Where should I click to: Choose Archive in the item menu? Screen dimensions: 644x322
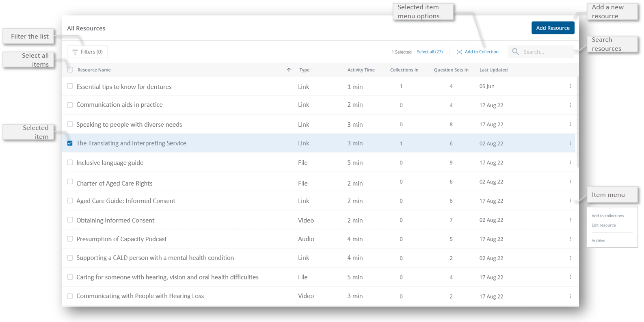598,241
